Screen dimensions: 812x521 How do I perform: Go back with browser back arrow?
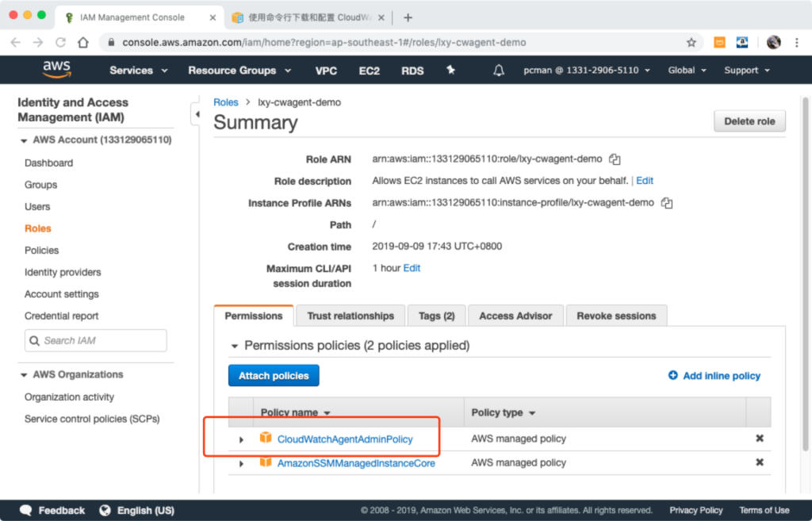(x=16, y=43)
